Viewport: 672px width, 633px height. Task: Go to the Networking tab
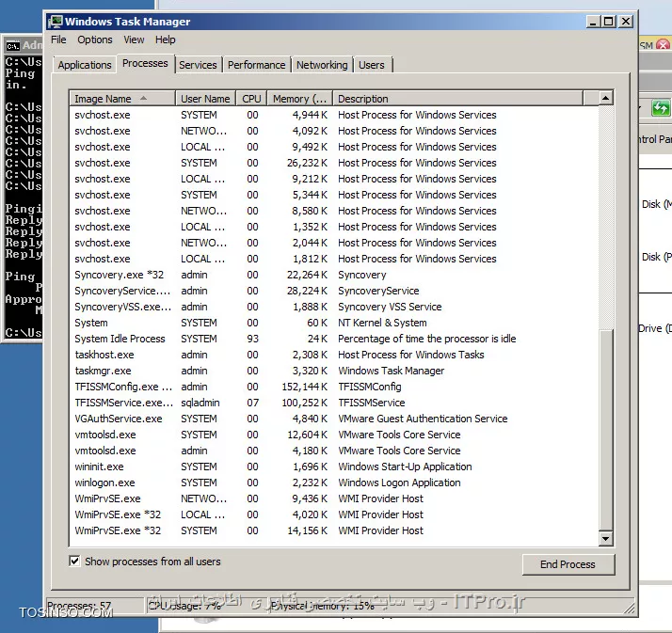tap(322, 65)
